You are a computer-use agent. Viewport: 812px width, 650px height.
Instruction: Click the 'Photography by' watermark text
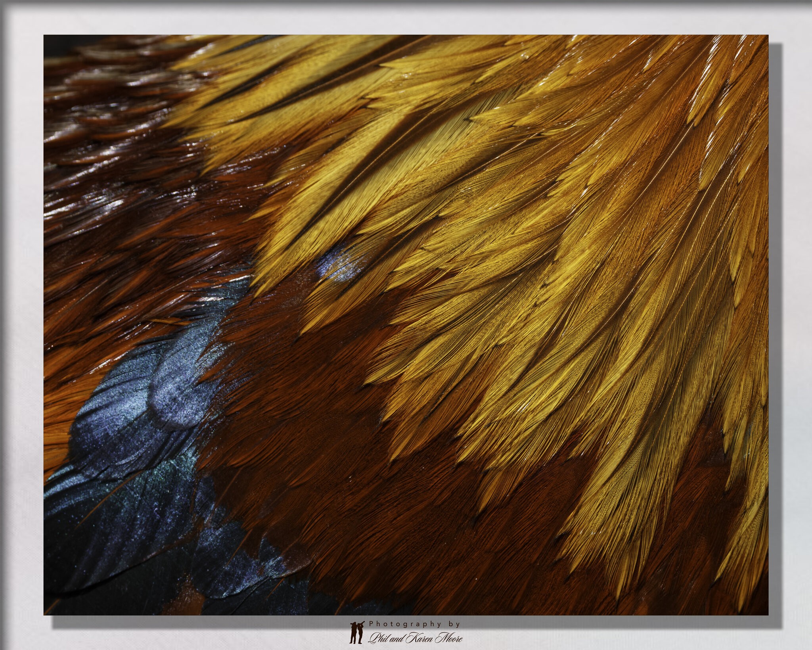tap(415, 624)
